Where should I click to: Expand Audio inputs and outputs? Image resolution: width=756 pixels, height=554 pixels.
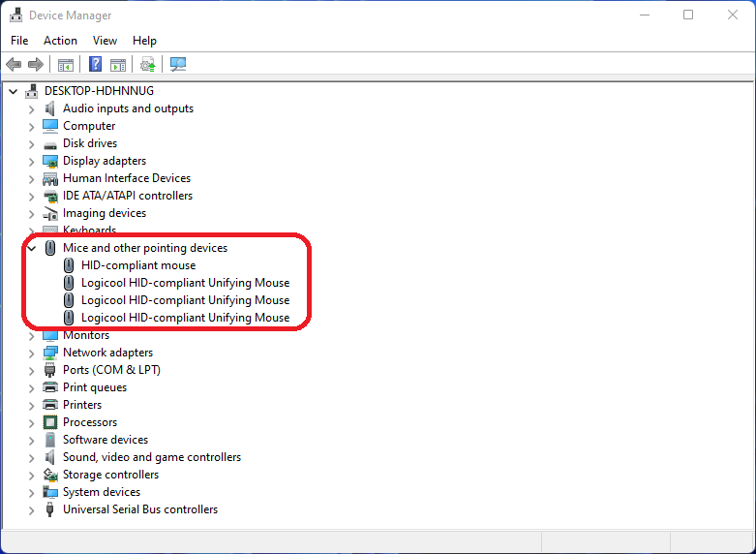(31, 109)
